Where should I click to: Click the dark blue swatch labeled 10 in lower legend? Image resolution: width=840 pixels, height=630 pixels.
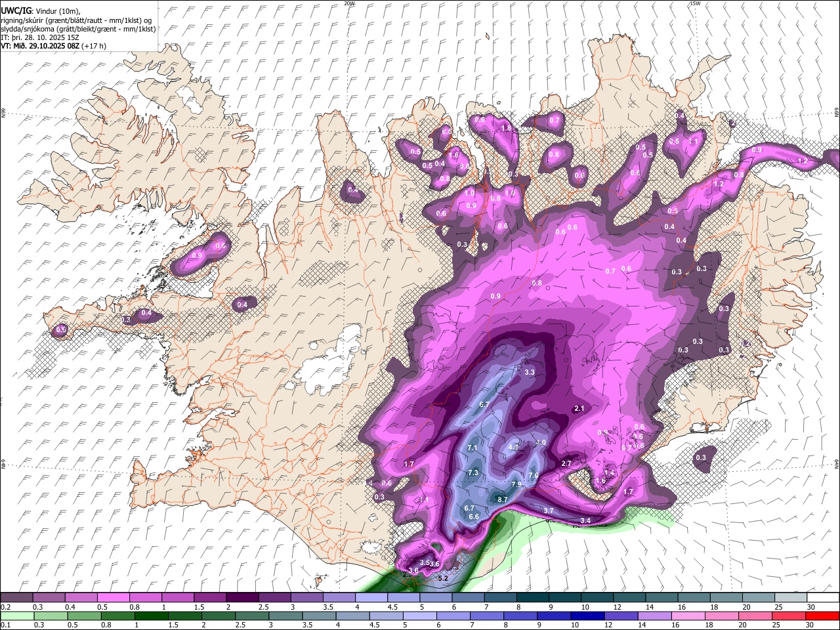click(x=586, y=616)
